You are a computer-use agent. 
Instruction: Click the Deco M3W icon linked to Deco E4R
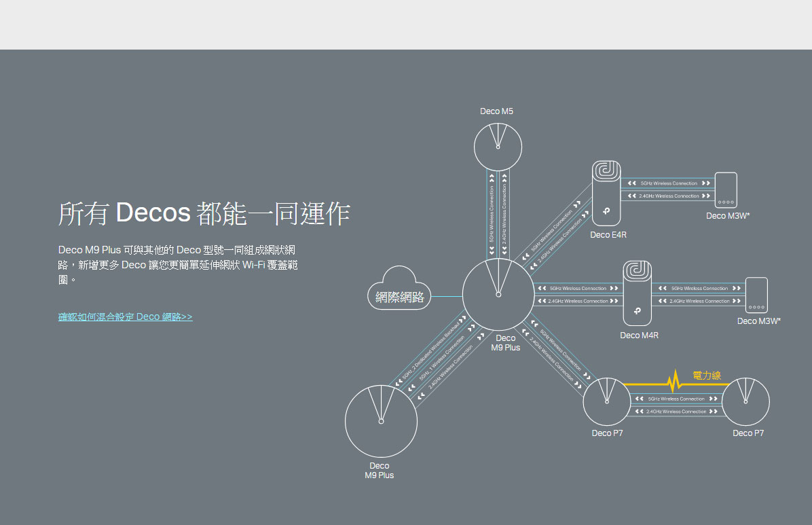click(726, 189)
